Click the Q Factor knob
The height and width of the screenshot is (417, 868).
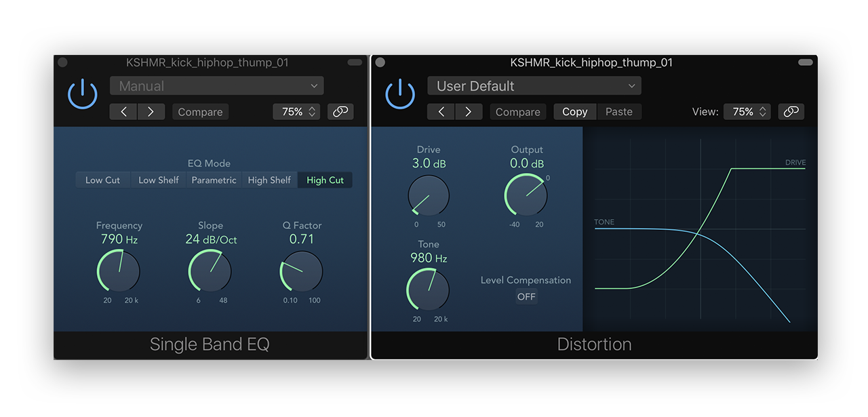pyautogui.click(x=302, y=271)
